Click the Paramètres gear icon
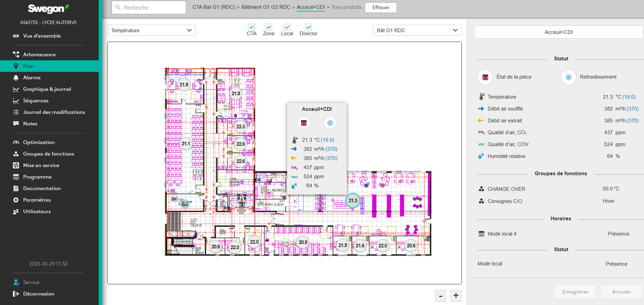The width and height of the screenshot is (644, 305). [16, 200]
